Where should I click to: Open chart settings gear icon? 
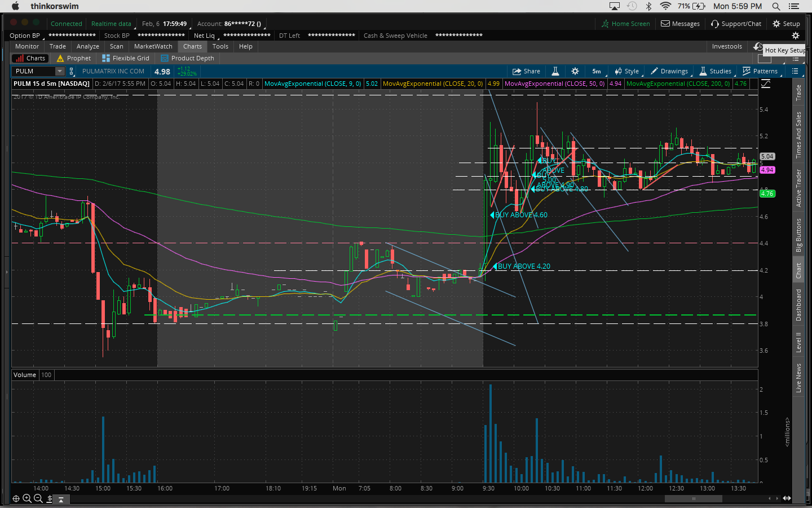[575, 71]
